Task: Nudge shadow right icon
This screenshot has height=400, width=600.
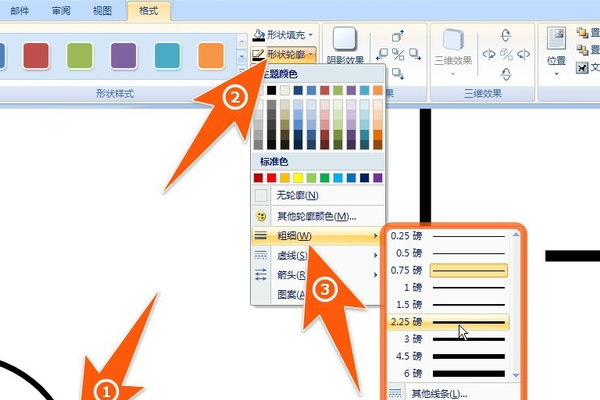Action: pos(415,54)
